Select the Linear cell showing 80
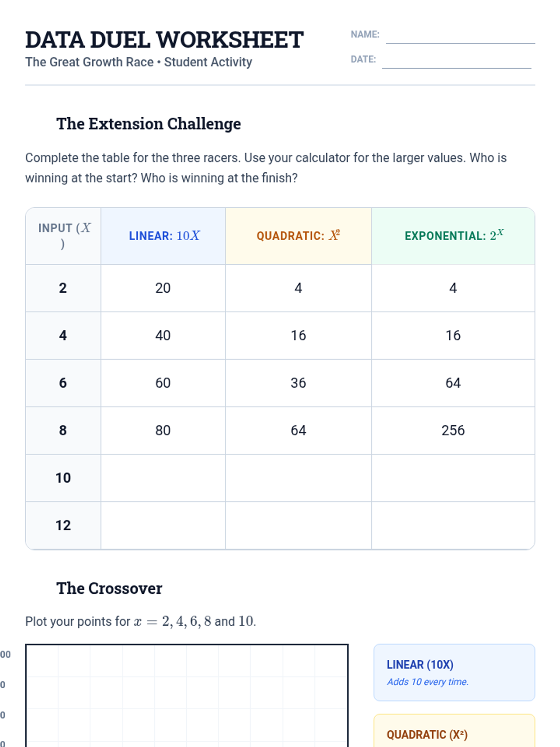This screenshot has height=747, width=560. pyautogui.click(x=163, y=430)
